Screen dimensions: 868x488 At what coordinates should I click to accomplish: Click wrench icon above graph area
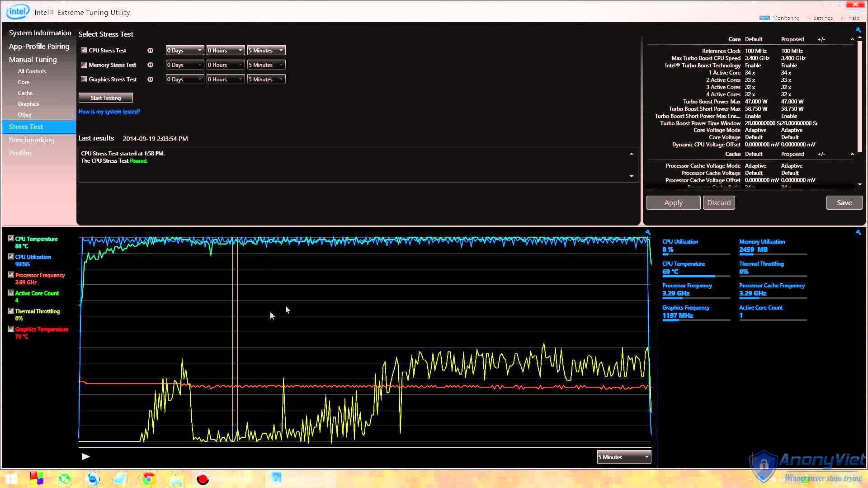pos(648,232)
